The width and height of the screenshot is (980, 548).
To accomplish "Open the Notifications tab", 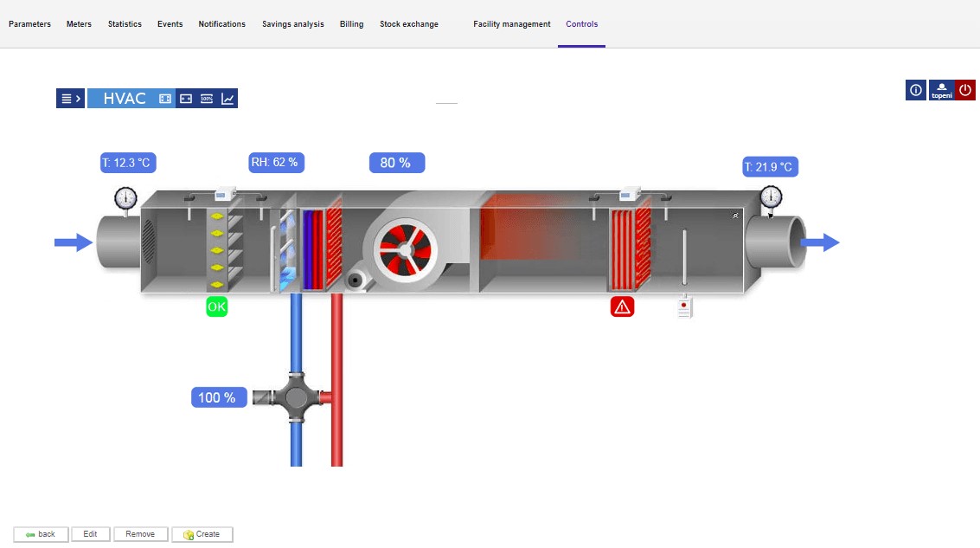I will [221, 24].
